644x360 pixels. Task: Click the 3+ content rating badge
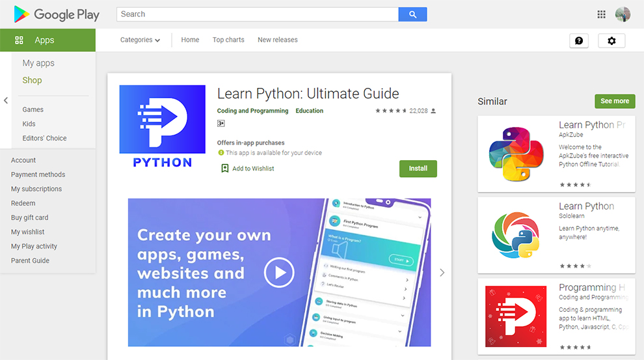[221, 123]
